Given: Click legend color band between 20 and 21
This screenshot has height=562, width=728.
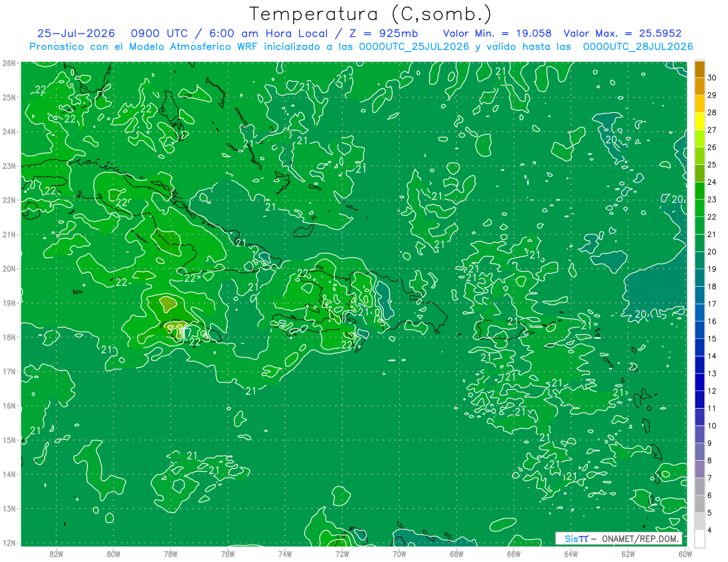Looking at the screenshot, I should point(699,243).
